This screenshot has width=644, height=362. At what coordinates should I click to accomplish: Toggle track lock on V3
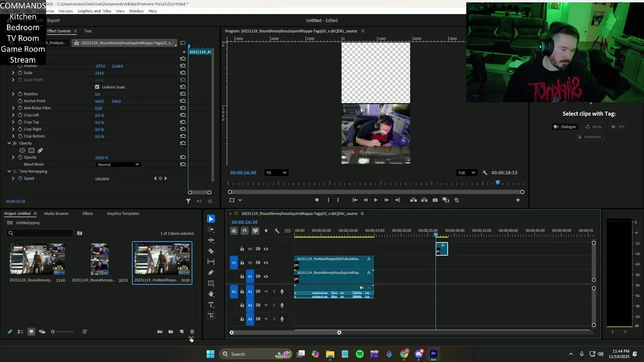tap(242, 249)
